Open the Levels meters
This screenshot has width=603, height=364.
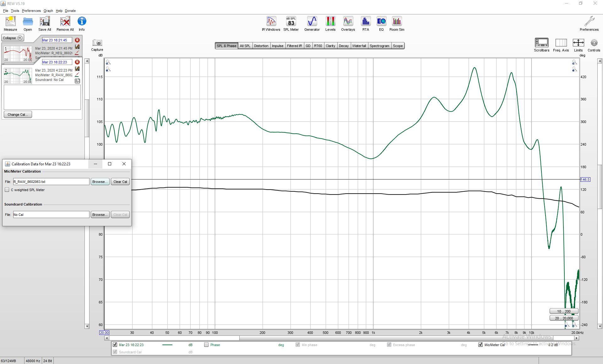(330, 24)
